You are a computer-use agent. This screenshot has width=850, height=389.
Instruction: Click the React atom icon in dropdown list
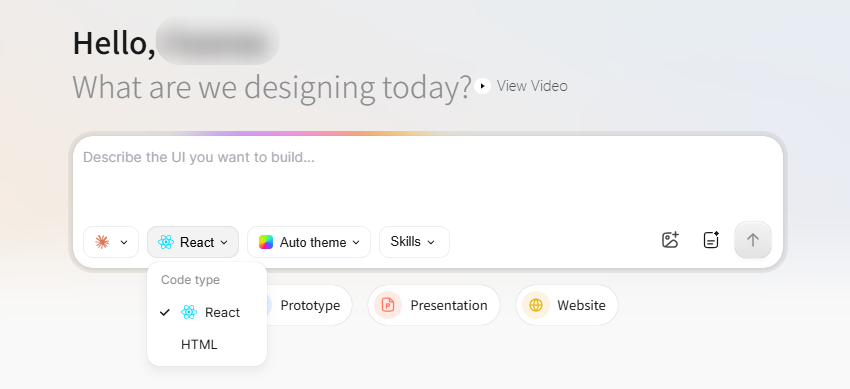tap(189, 312)
